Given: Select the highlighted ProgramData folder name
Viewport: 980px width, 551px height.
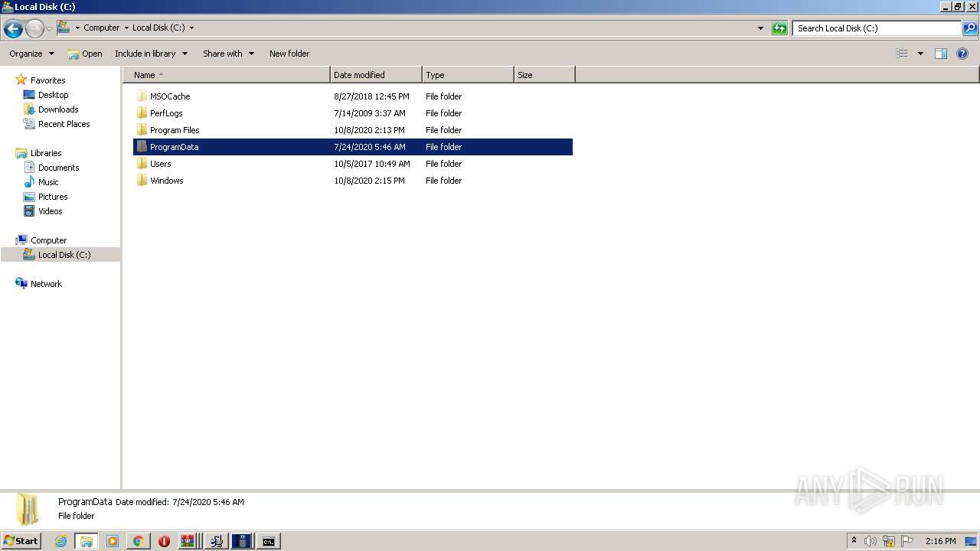Looking at the screenshot, I should (x=175, y=147).
